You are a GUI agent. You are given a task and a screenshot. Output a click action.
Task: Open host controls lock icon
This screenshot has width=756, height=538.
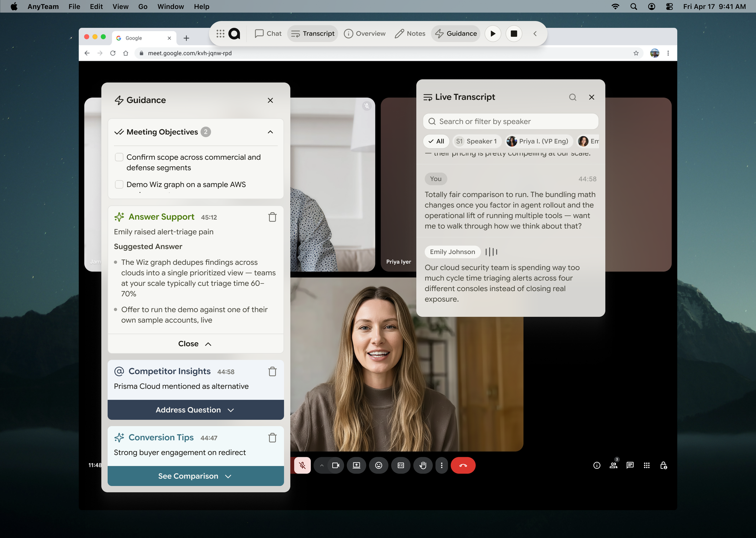point(664,465)
